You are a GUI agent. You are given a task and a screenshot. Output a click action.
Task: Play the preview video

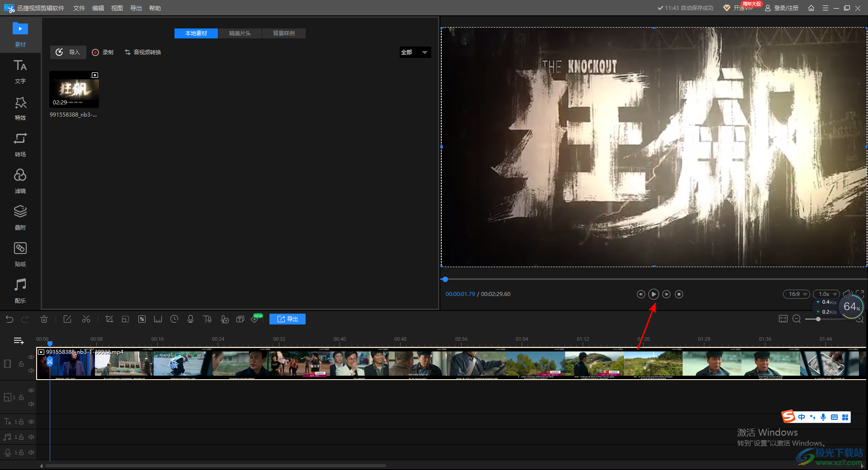point(654,294)
